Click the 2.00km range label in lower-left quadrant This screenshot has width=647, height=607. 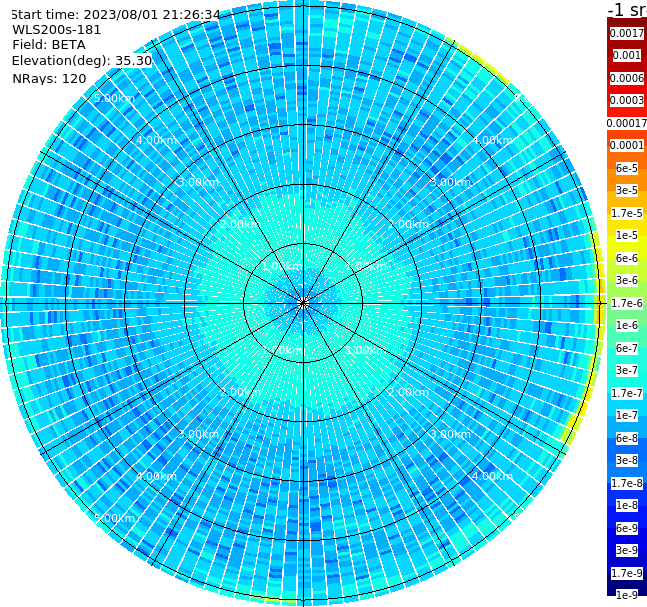point(240,392)
